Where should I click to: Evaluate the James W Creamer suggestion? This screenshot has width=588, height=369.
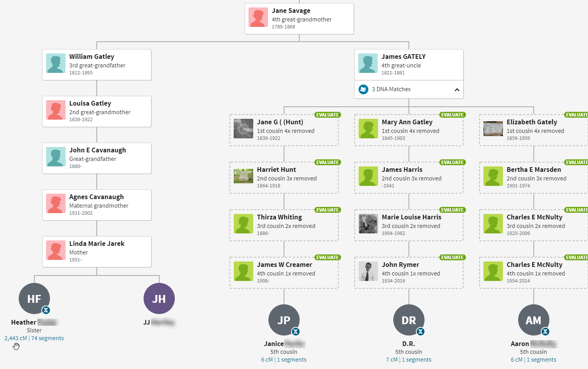pos(327,258)
